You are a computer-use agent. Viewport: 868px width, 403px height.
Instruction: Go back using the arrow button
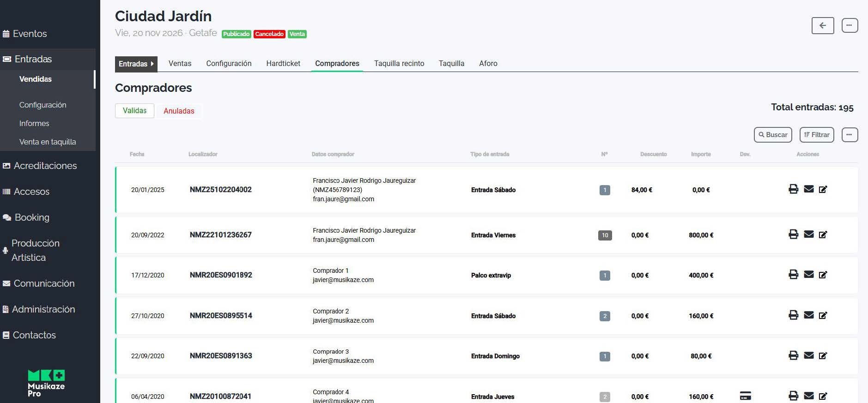pyautogui.click(x=822, y=26)
